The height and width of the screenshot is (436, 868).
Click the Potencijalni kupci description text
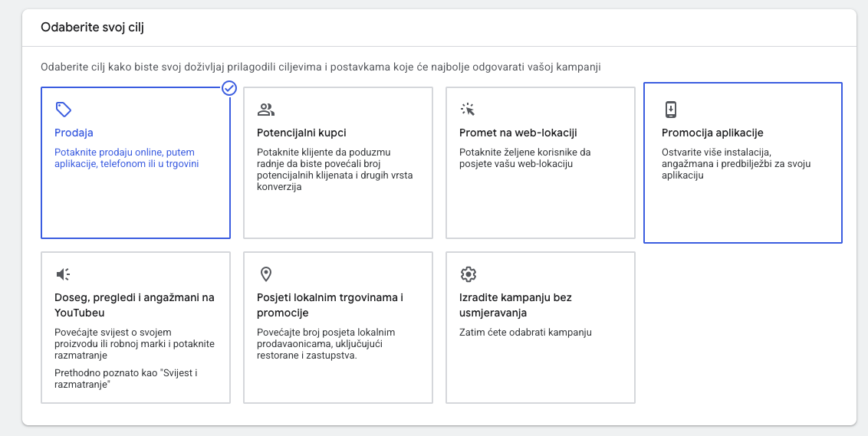[x=334, y=169]
